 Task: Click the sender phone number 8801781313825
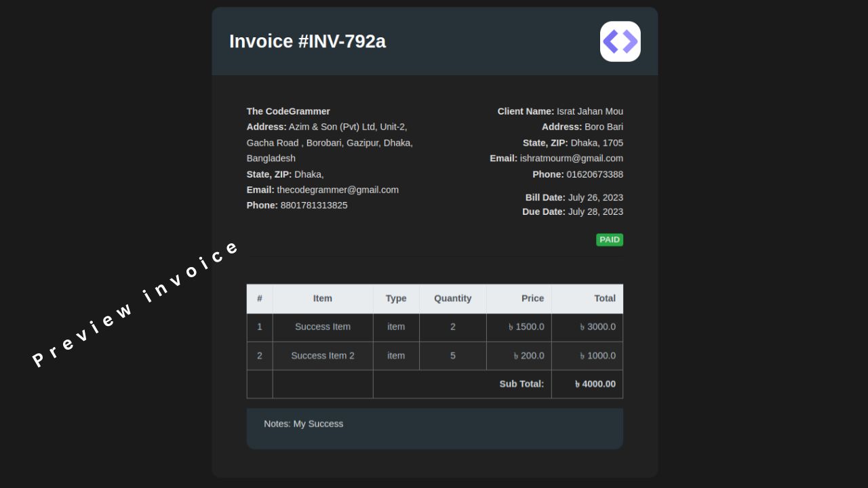(x=314, y=205)
